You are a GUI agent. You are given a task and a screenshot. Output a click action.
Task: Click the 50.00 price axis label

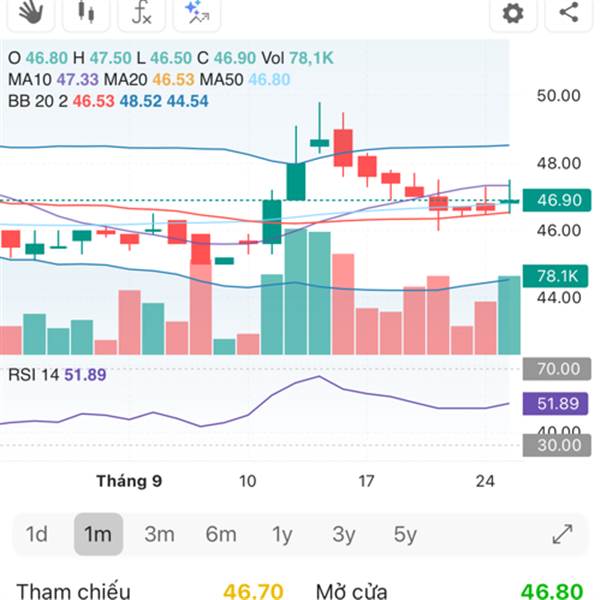click(x=559, y=96)
